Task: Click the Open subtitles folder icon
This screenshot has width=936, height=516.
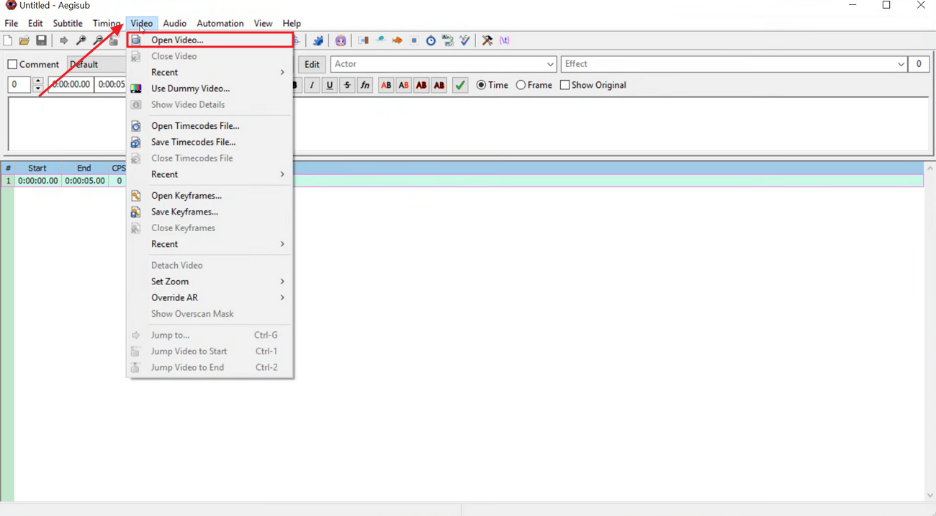Action: [24, 41]
